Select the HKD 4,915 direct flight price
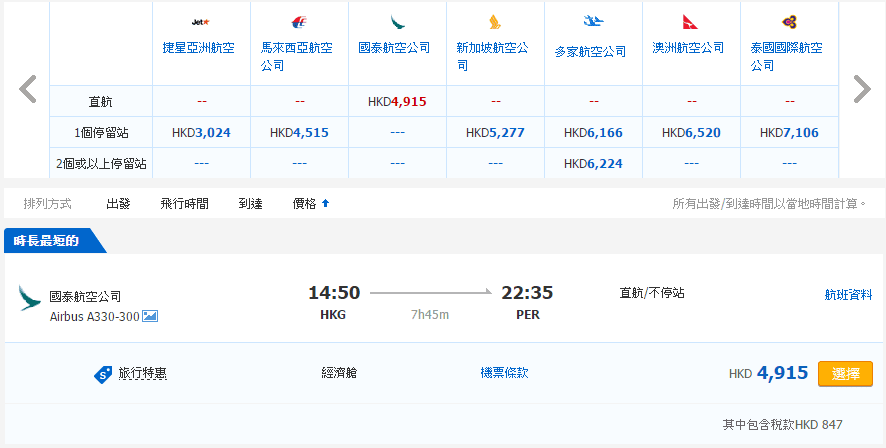The height and width of the screenshot is (448, 886). coord(396,101)
